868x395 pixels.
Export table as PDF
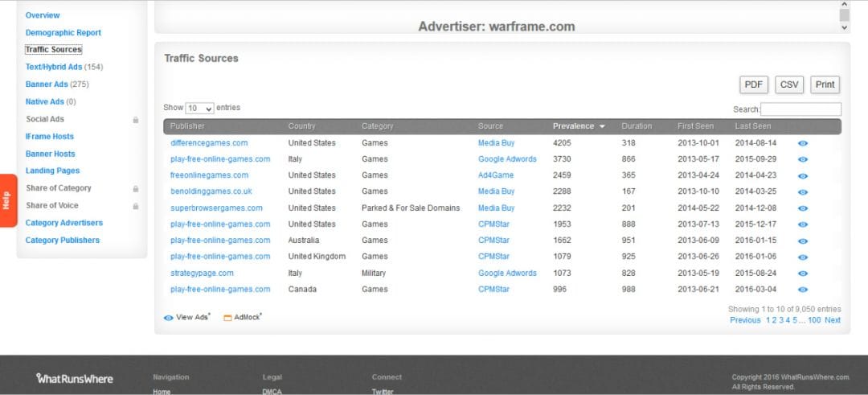coord(753,84)
